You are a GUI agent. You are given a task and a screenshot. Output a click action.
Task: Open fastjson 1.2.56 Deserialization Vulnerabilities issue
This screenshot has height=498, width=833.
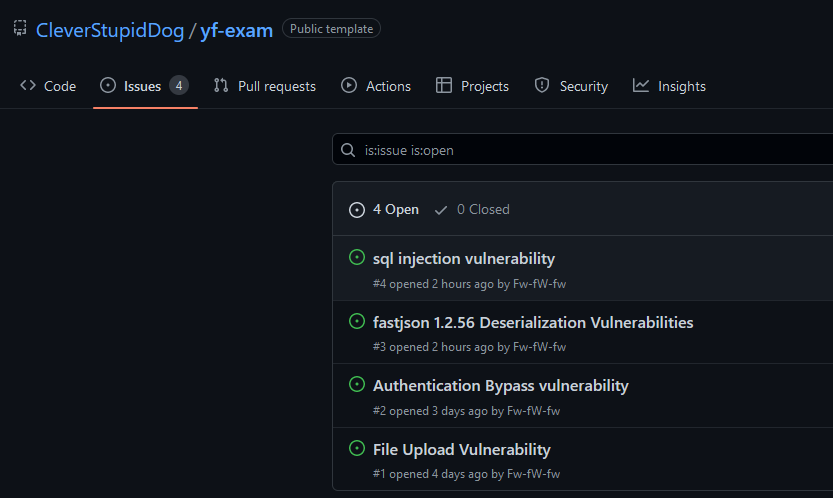(x=533, y=323)
